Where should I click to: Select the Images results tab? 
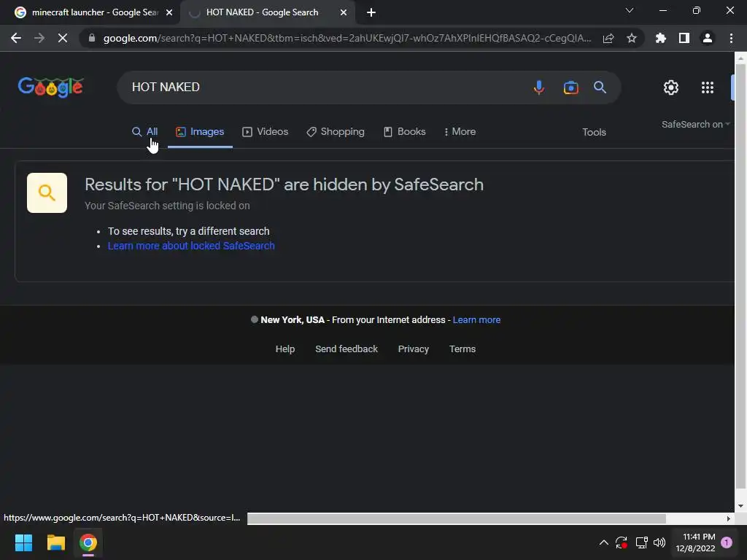click(x=200, y=132)
